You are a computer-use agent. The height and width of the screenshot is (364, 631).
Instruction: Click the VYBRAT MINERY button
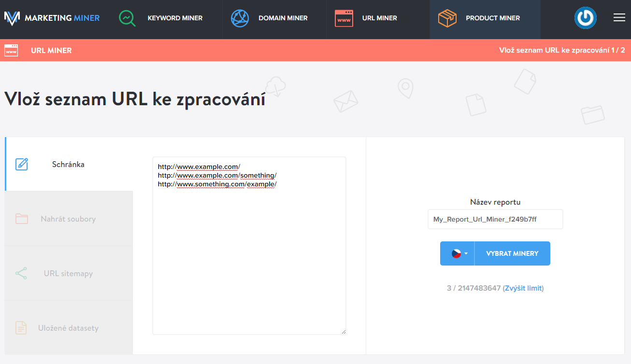click(512, 253)
